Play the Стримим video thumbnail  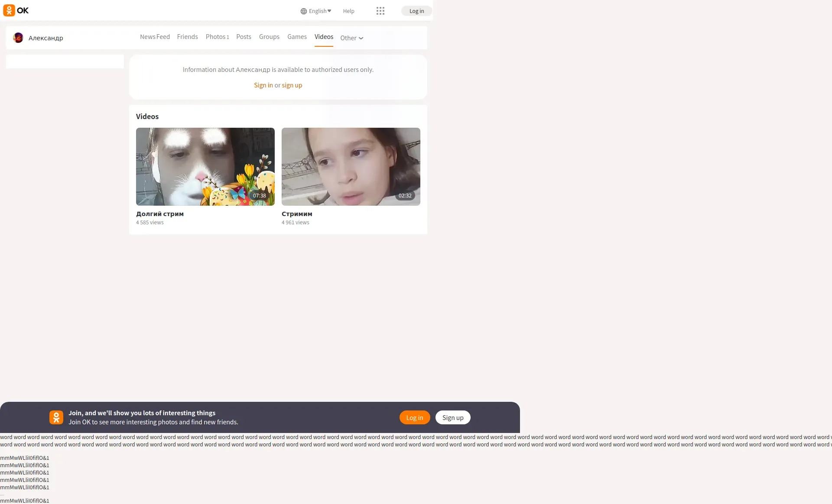pyautogui.click(x=351, y=166)
